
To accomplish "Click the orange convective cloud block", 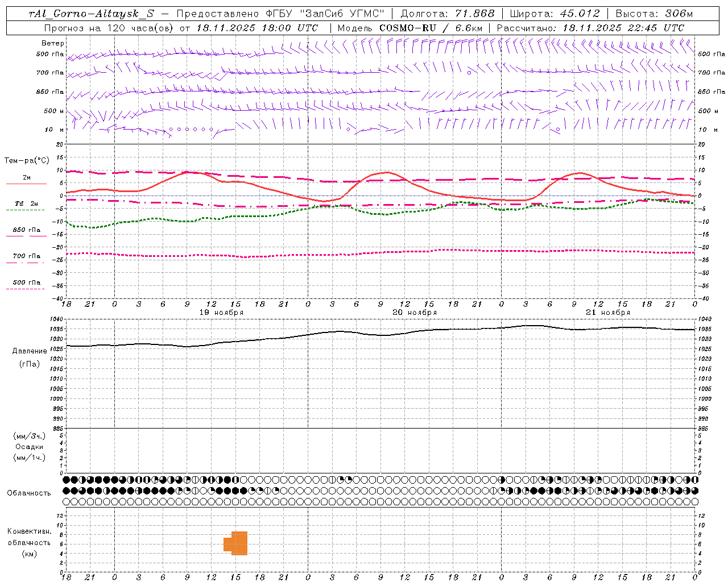I will 236,543.
